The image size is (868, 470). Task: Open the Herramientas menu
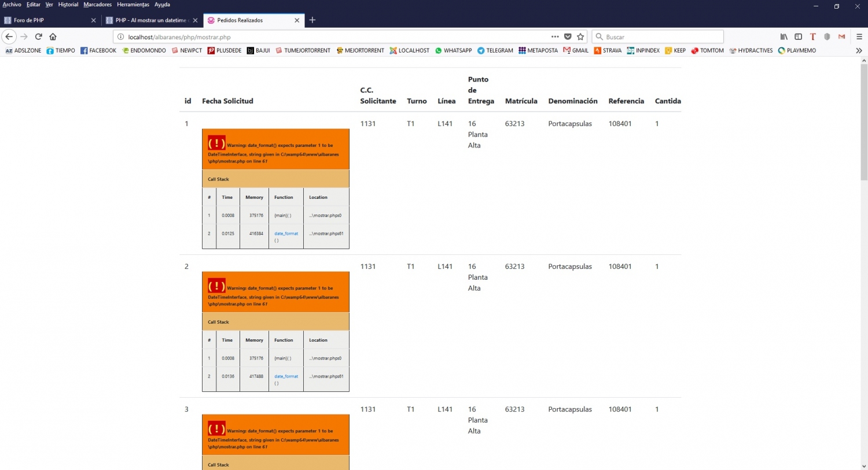[133, 5]
